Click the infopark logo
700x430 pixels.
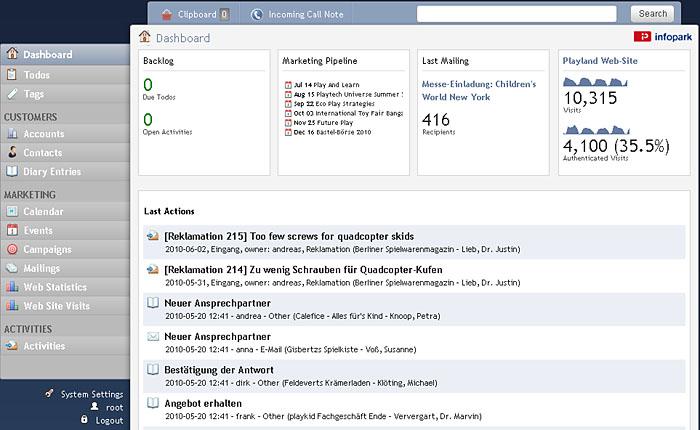pos(662,37)
